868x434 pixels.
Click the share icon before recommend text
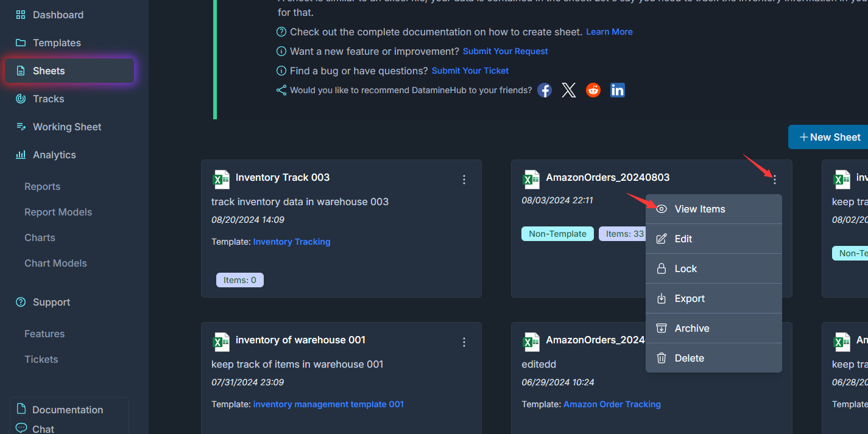(281, 90)
